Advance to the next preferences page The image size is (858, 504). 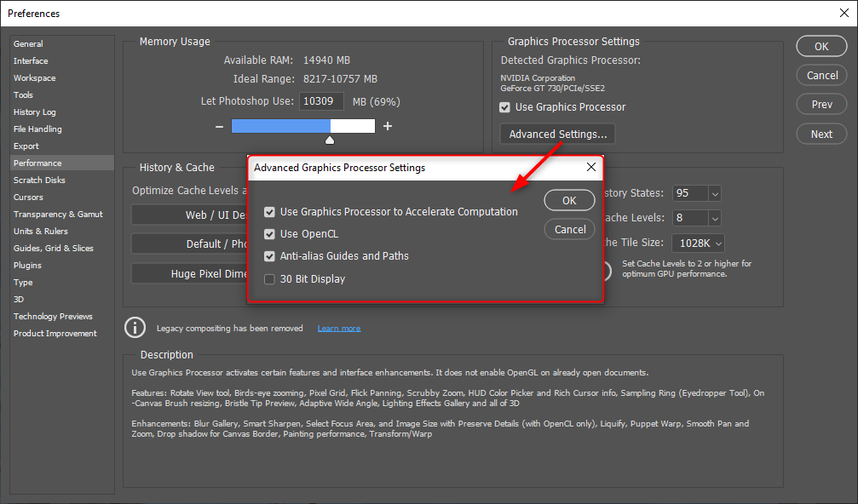tap(821, 134)
